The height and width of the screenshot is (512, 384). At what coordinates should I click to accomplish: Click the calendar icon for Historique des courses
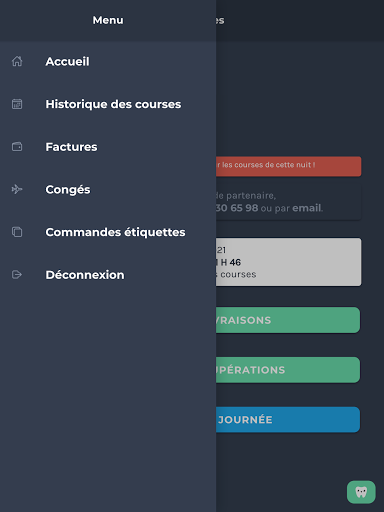17,104
